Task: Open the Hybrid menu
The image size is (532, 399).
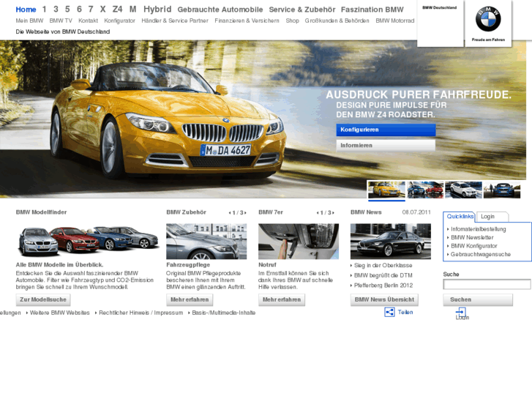Action: [x=157, y=10]
